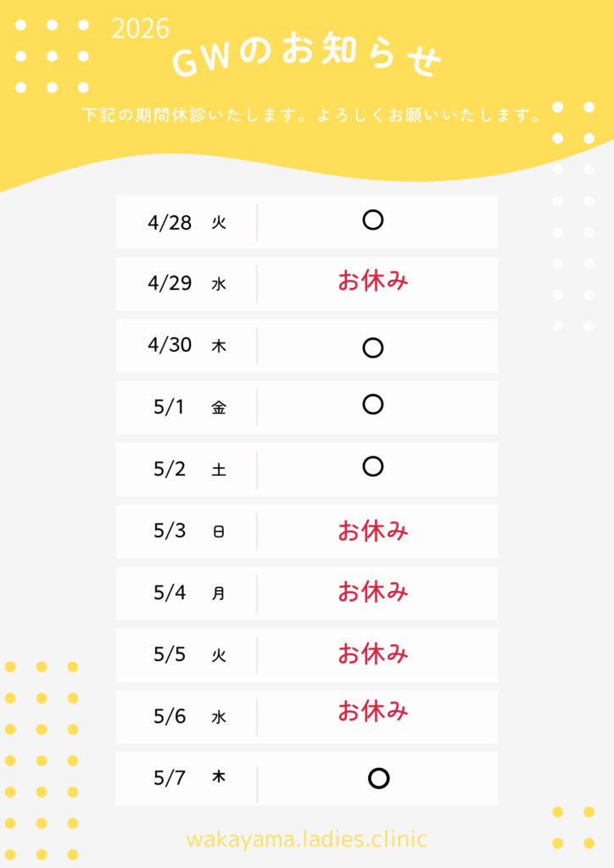Click お休み in the 5/5 row

pyautogui.click(x=373, y=654)
